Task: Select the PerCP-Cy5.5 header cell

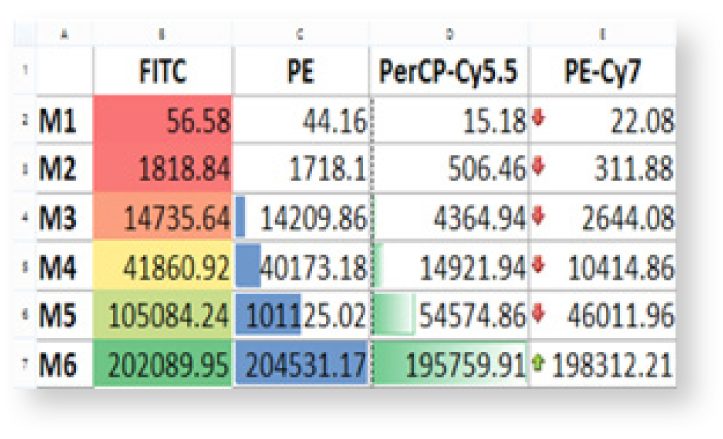Action: tap(450, 73)
